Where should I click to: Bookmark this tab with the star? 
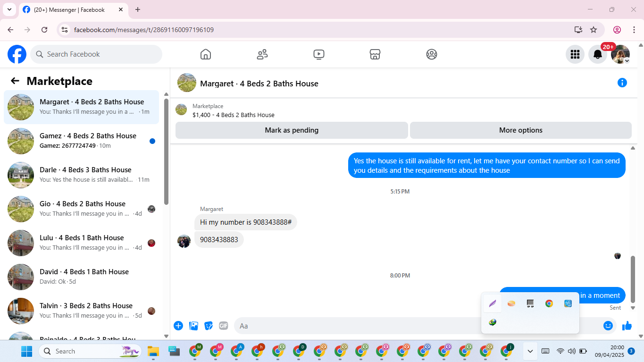[594, 30]
